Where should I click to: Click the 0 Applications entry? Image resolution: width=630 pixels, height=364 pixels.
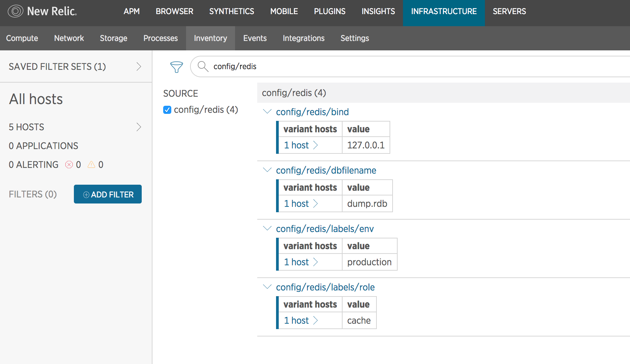click(43, 146)
